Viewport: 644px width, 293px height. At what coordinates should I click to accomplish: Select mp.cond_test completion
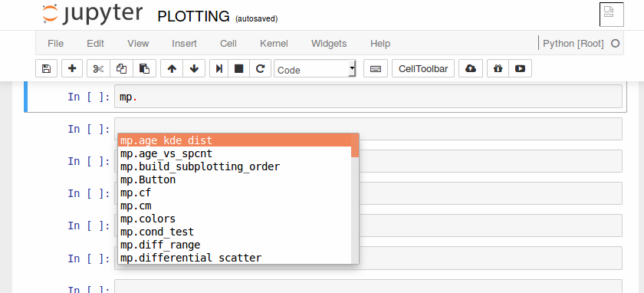[x=235, y=232]
